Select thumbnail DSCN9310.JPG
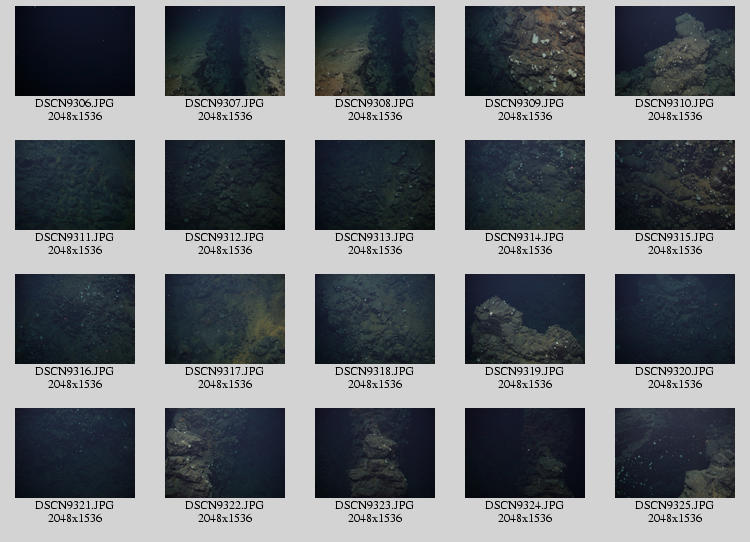This screenshot has height=542, width=750. pos(675,51)
